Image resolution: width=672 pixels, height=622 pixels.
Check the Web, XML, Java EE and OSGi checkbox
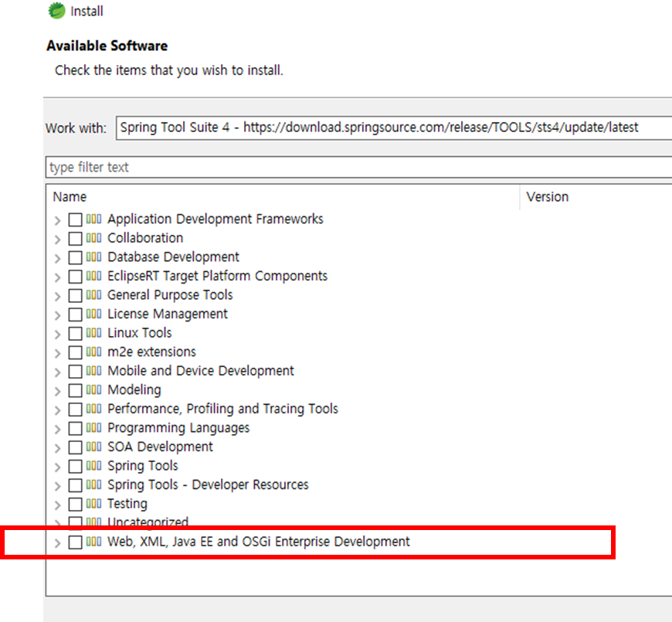(75, 542)
